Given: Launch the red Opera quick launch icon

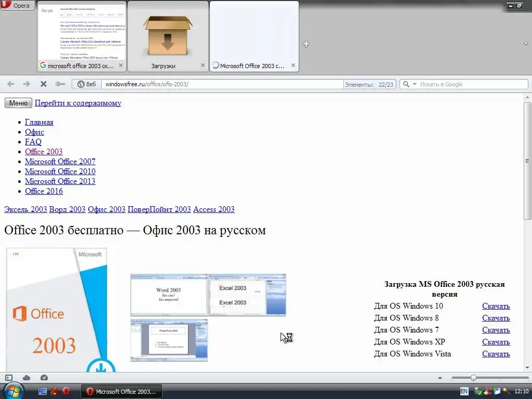Looking at the screenshot, I should (x=65, y=391).
